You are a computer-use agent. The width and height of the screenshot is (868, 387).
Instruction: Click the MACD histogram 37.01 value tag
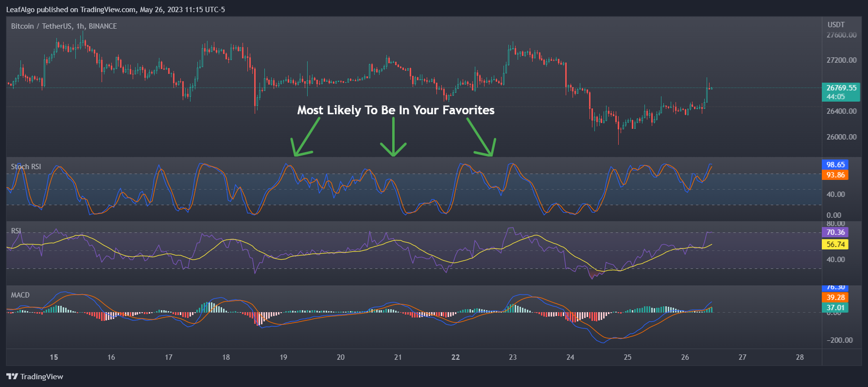[835, 308]
